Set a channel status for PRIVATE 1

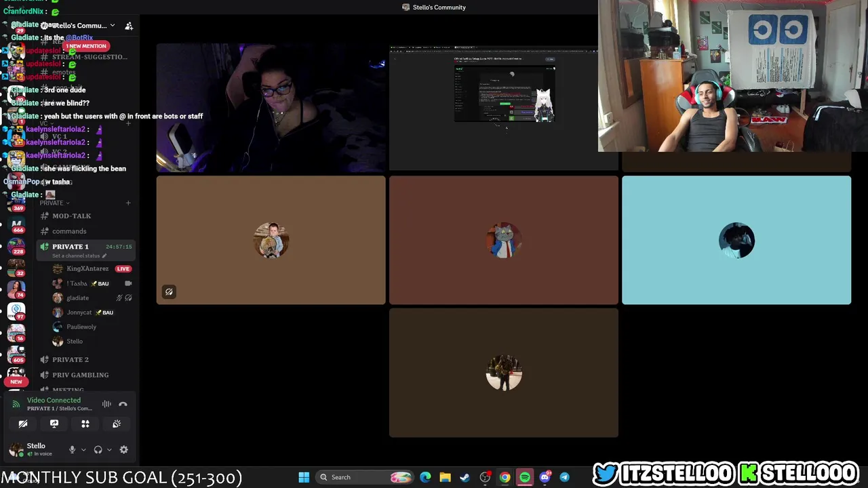coord(79,256)
